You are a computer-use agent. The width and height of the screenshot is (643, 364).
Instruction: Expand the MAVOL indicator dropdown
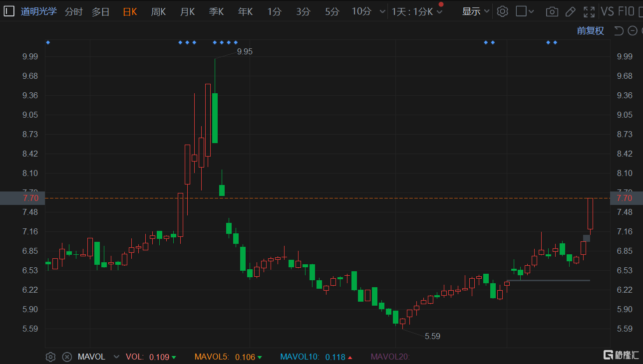[x=116, y=357]
